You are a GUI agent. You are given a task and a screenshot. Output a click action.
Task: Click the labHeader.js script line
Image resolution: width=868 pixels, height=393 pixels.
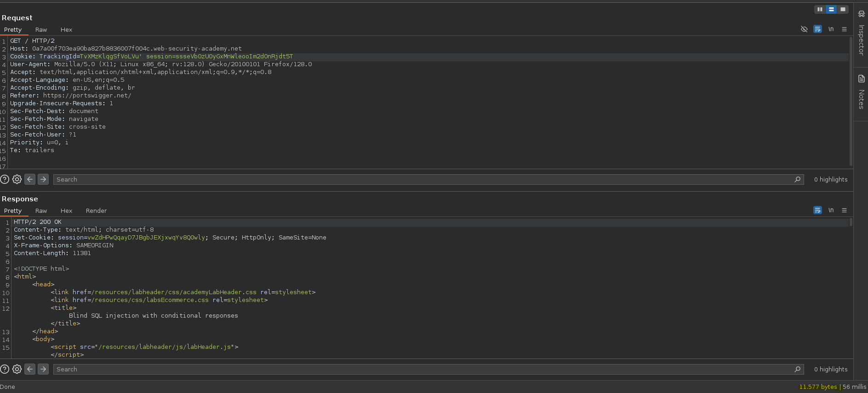point(144,347)
